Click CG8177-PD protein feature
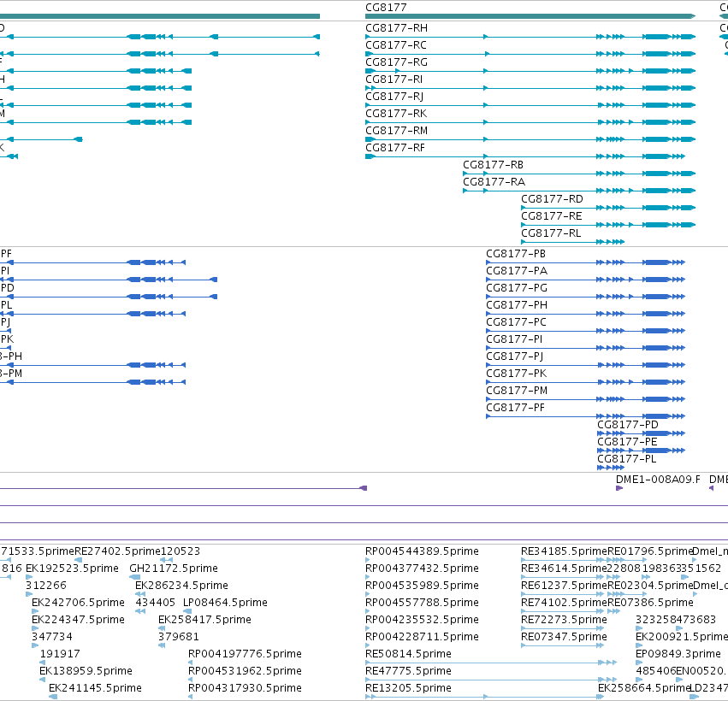728x701 pixels. 628,425
